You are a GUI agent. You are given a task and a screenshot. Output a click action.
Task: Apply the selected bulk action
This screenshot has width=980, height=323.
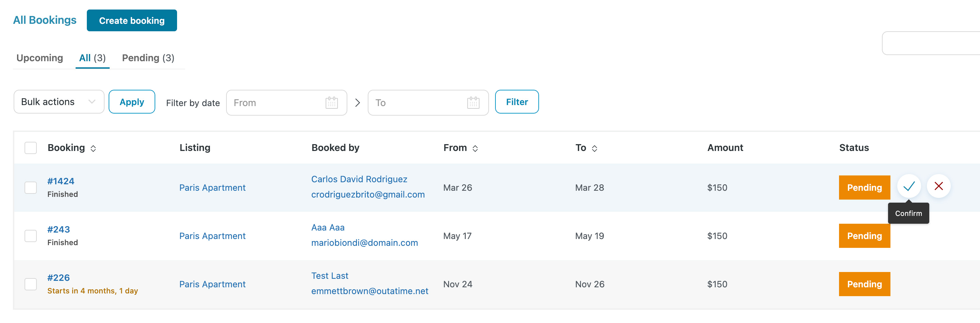pyautogui.click(x=132, y=102)
